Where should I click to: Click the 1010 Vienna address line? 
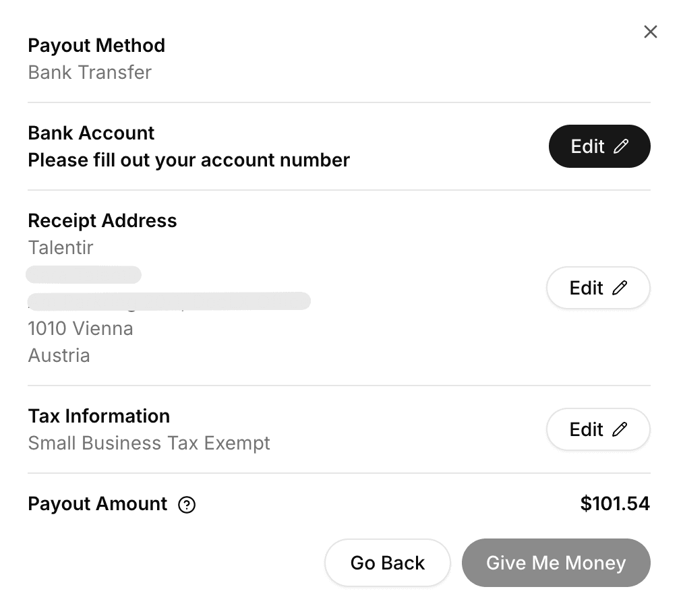(80, 328)
